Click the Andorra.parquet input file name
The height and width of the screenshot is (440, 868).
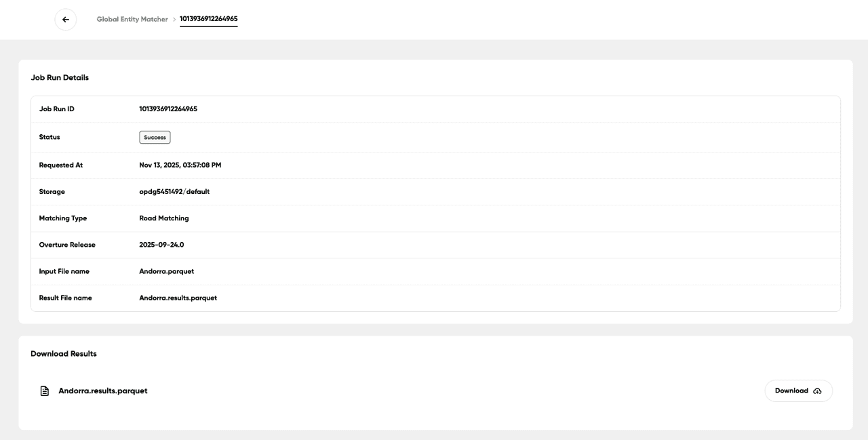(x=167, y=271)
